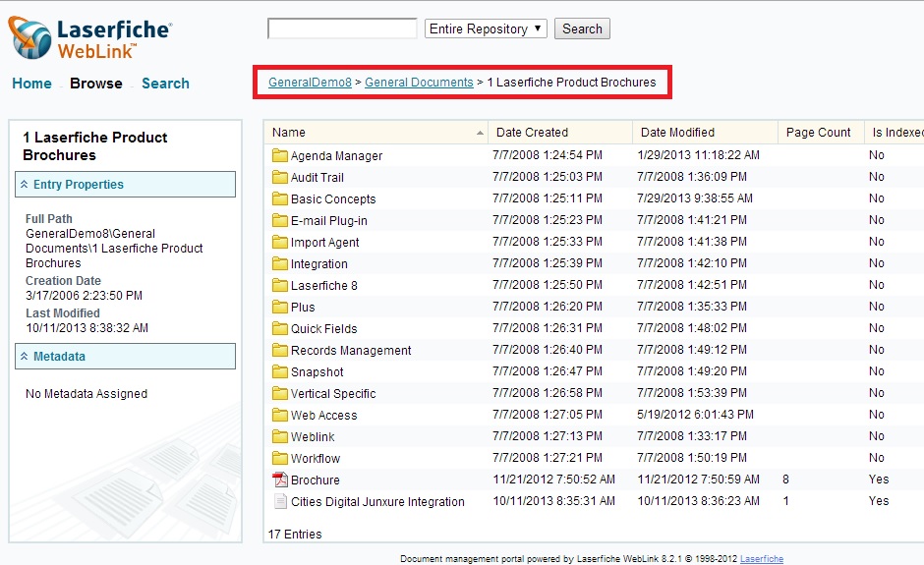The height and width of the screenshot is (565, 924).
Task: Sort by Page Count column header
Action: coord(819,133)
